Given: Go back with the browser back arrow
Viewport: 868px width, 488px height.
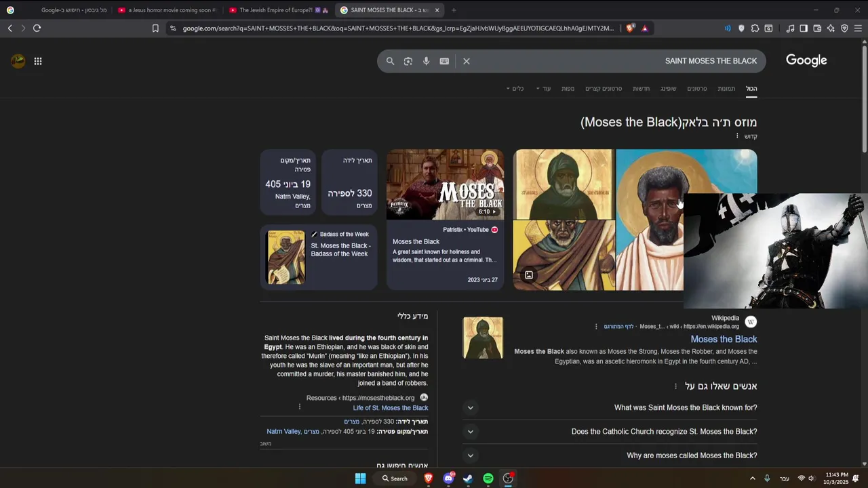Looking at the screenshot, I should (x=9, y=28).
